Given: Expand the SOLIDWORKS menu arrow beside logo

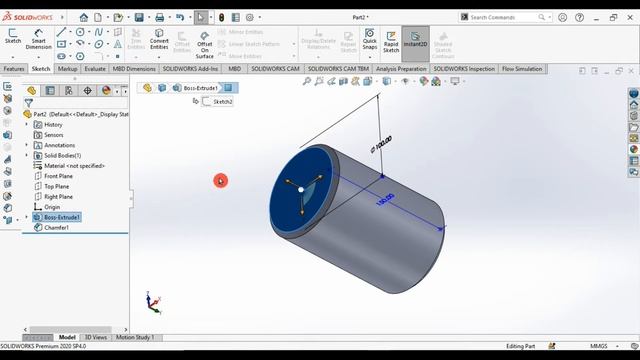Looking at the screenshot, I should pyautogui.click(x=62, y=18).
